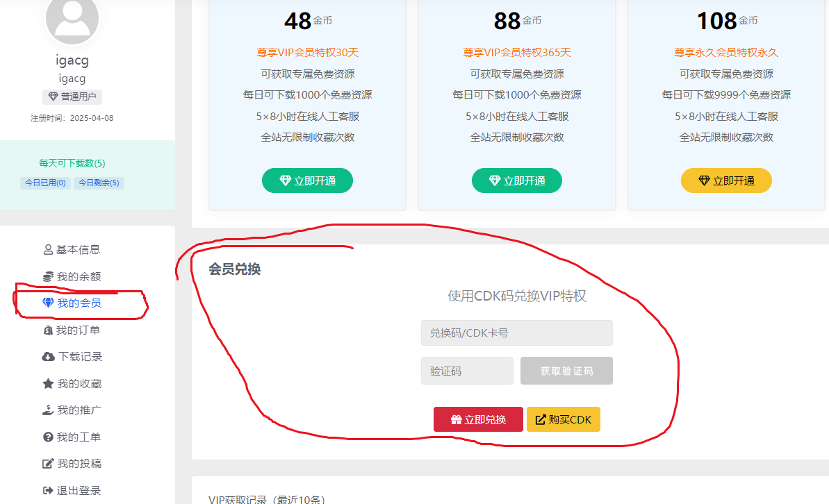Click the question mark icon for 我的工单

pyautogui.click(x=48, y=437)
